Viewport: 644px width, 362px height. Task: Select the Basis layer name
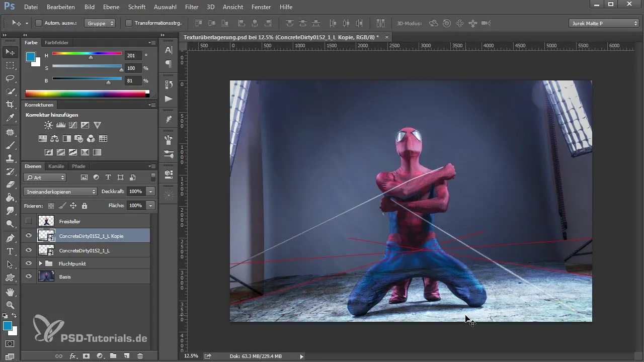65,277
